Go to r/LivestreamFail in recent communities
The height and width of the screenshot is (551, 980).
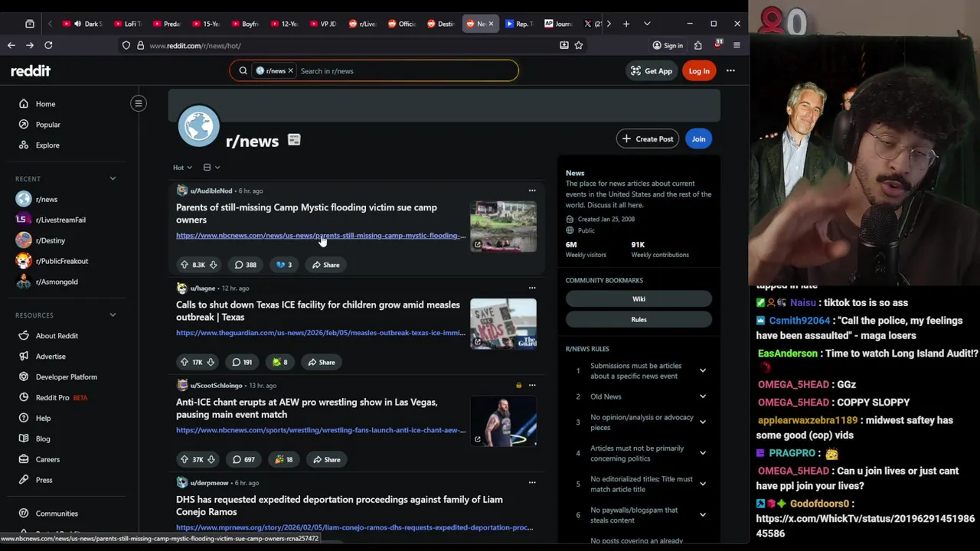pos(60,220)
